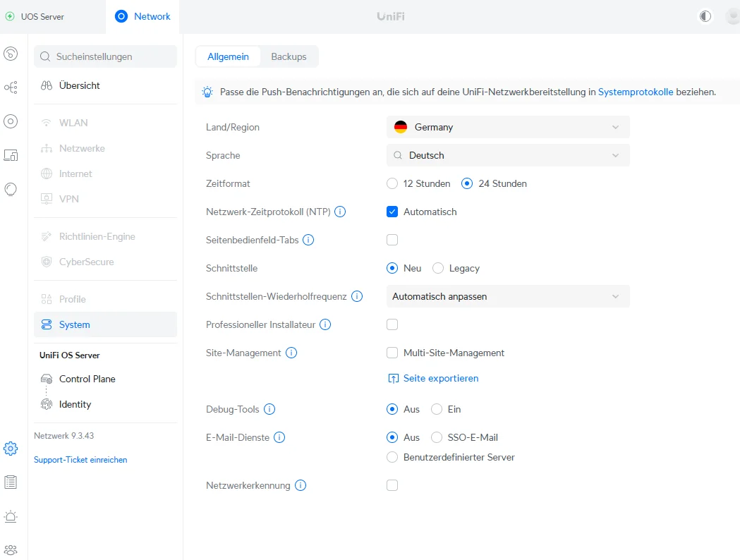Show Schnittstellen-Wiederholfrequenz info icon
Image resolution: width=740 pixels, height=560 pixels.
pyautogui.click(x=357, y=296)
